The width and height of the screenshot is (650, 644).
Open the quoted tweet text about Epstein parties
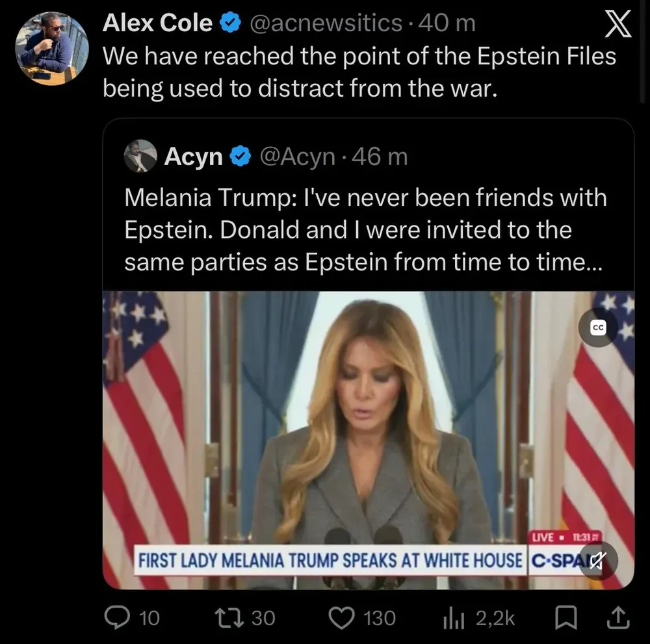tap(365, 229)
